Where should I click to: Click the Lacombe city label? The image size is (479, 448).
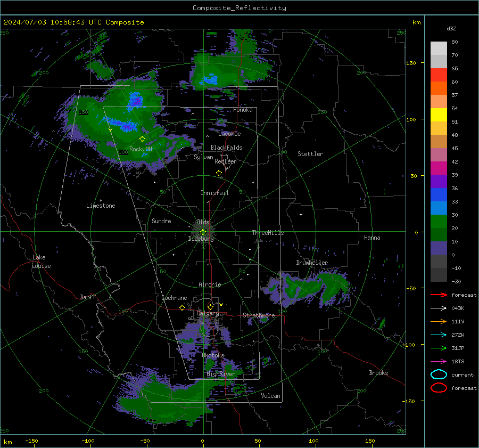pyautogui.click(x=229, y=134)
